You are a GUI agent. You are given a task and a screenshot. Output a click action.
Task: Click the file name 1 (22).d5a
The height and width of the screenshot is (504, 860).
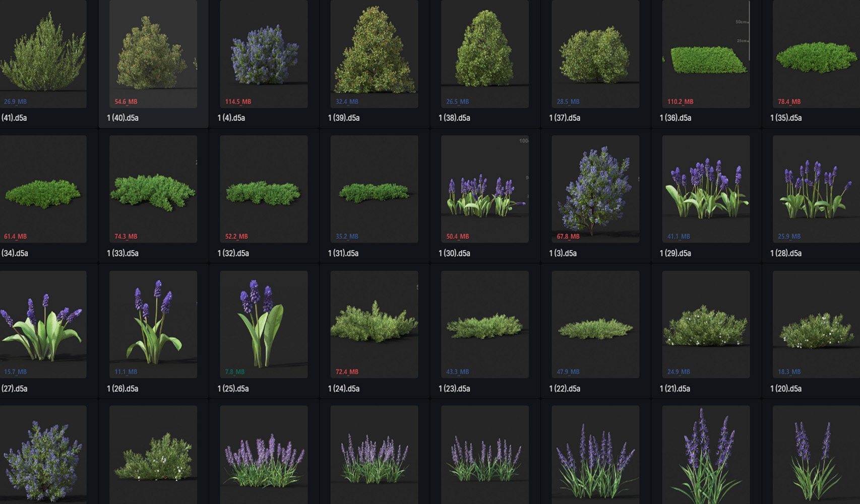[x=565, y=389]
